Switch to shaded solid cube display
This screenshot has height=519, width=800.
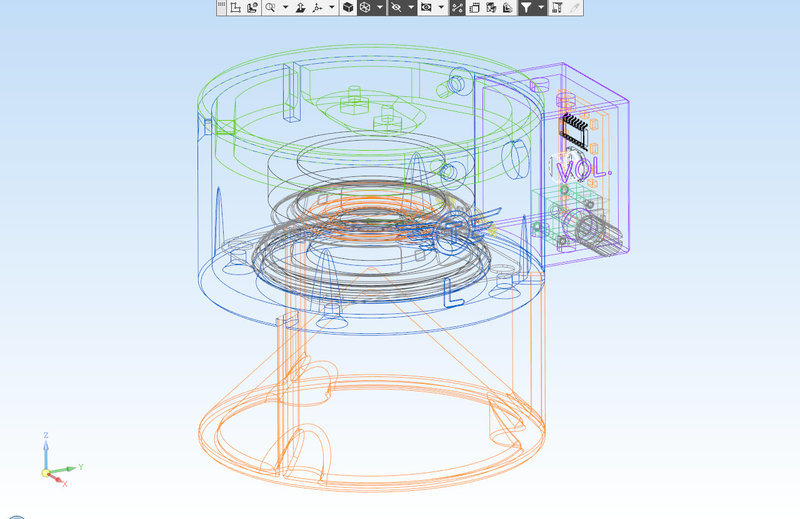(348, 8)
